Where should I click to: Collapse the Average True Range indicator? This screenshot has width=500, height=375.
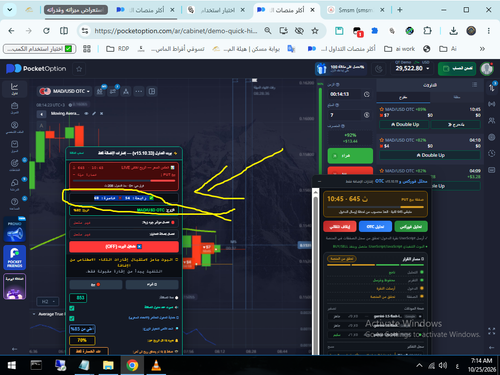[x=34, y=314]
